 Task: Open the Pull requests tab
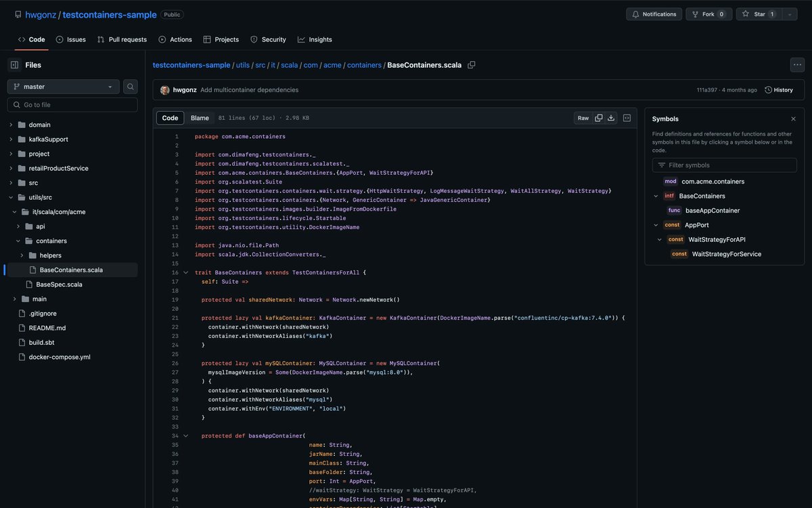coord(122,39)
